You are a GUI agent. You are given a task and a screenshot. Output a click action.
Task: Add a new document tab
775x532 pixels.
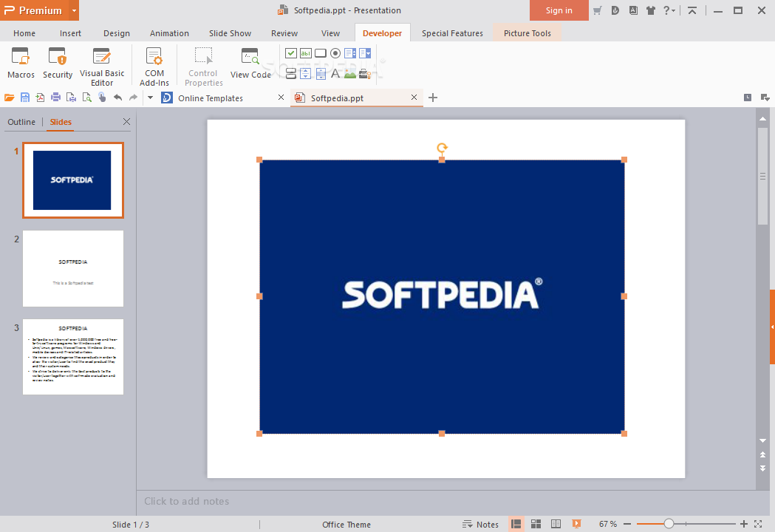coord(433,98)
